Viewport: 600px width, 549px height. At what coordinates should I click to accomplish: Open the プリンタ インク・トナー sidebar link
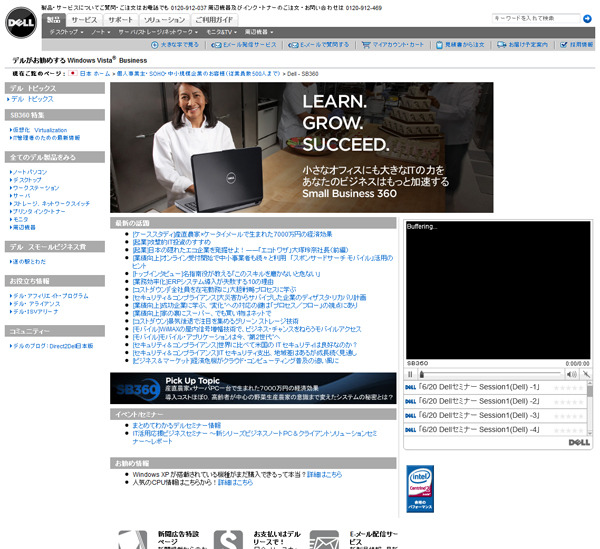coord(39,212)
